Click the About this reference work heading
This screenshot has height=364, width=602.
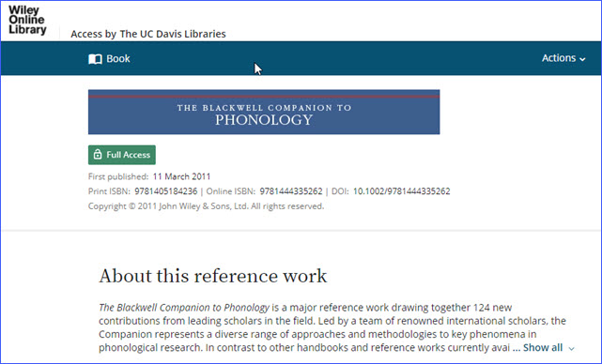[x=212, y=276]
